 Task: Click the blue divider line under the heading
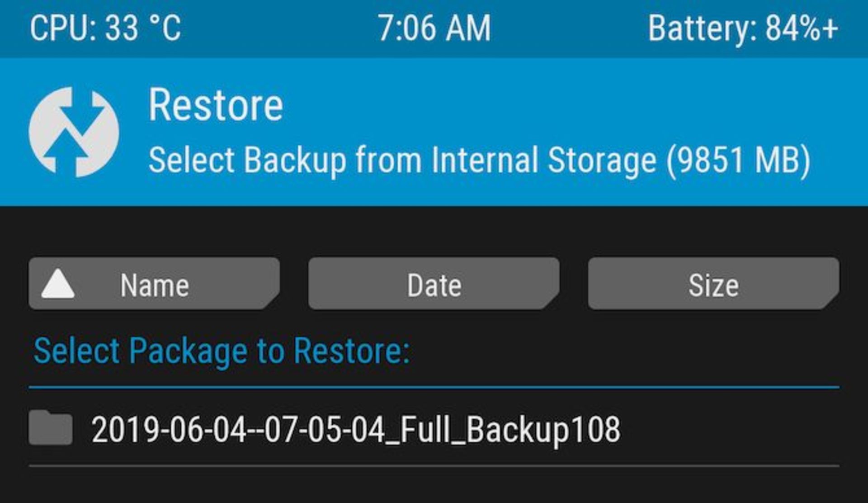pyautogui.click(x=434, y=387)
